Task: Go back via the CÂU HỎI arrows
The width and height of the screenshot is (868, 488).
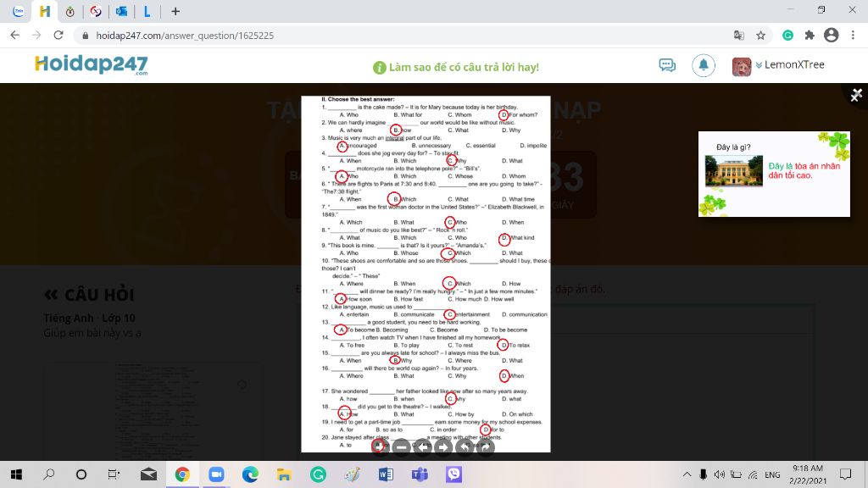Action: 51,295
